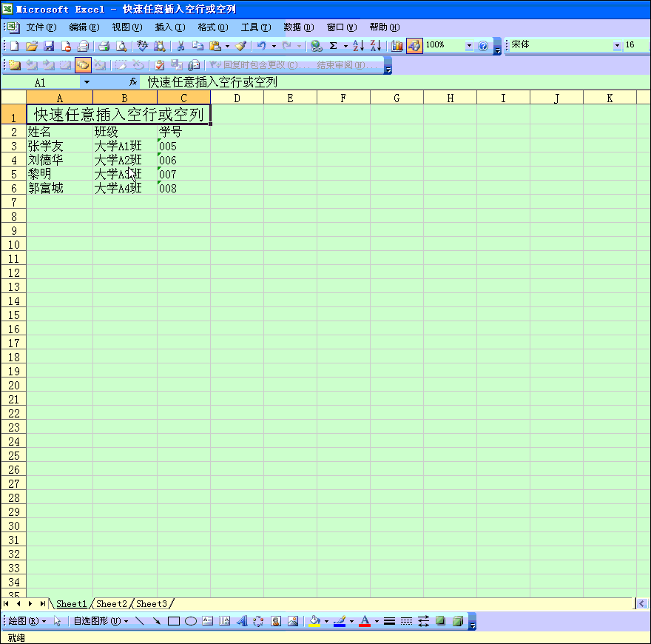Screen dimensions: 651x644
Task: Click the AutoSum sigma icon
Action: coord(334,46)
